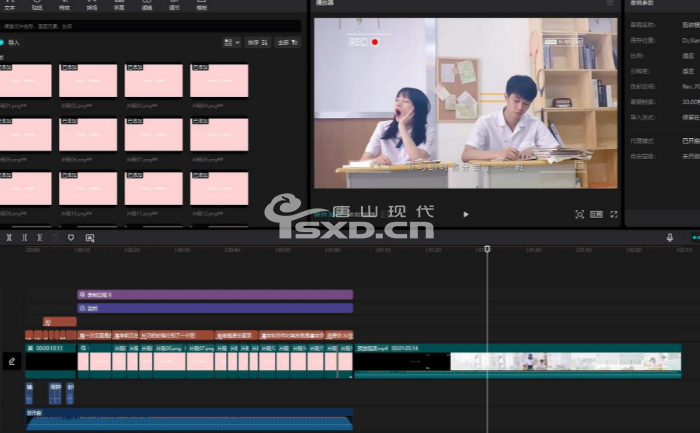The image size is (700, 433).
Task: Select the mp4 video clip 00:01:05:14
Action: pos(518,361)
